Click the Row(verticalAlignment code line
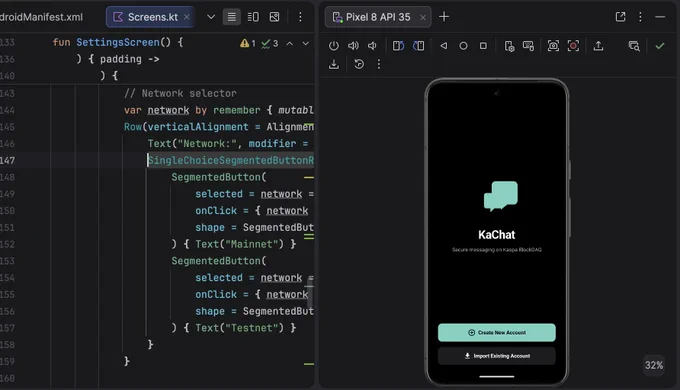This screenshot has height=390, width=680. pos(219,127)
